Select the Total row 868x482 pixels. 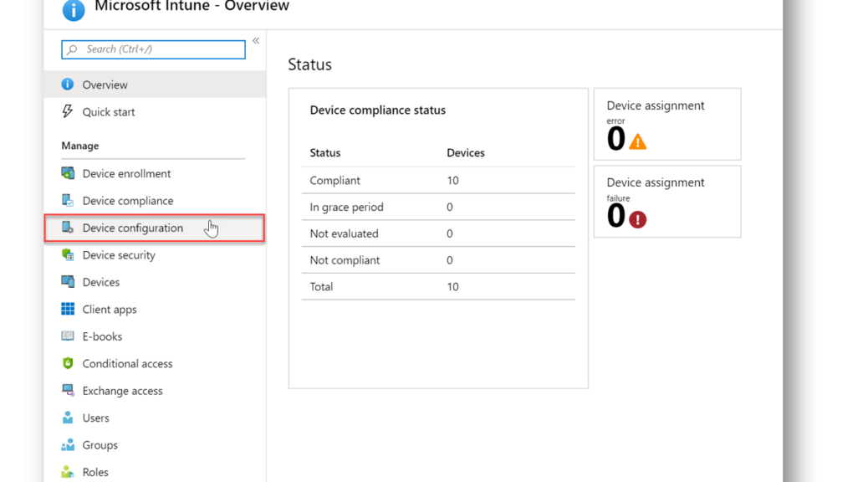[x=438, y=286]
